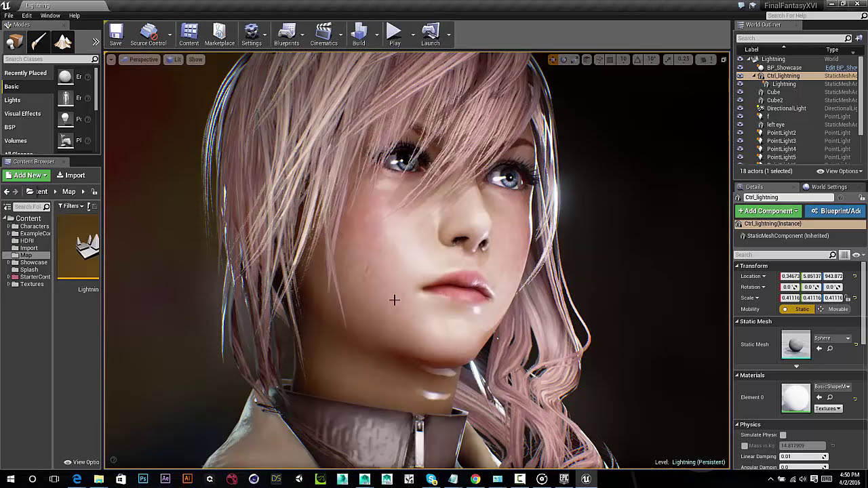The image size is (868, 488).
Task: Click Import in Content Browser
Action: pyautogui.click(x=71, y=176)
